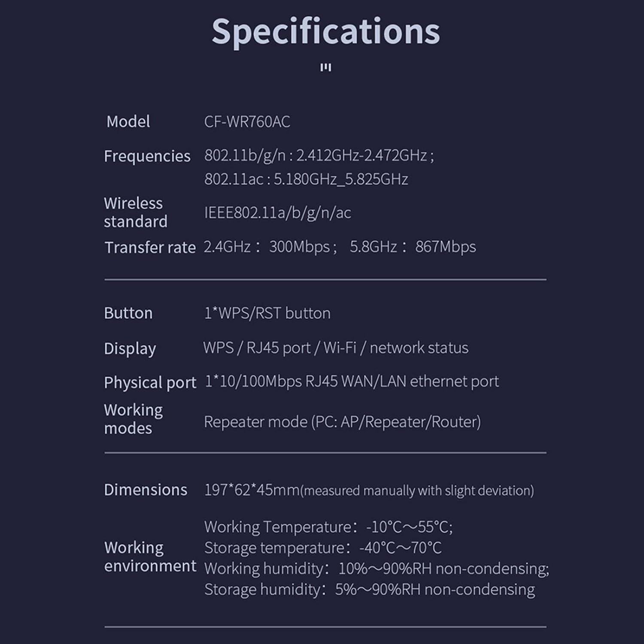The width and height of the screenshot is (644, 644).
Task: Click the Storage humidity line
Action: [369, 589]
